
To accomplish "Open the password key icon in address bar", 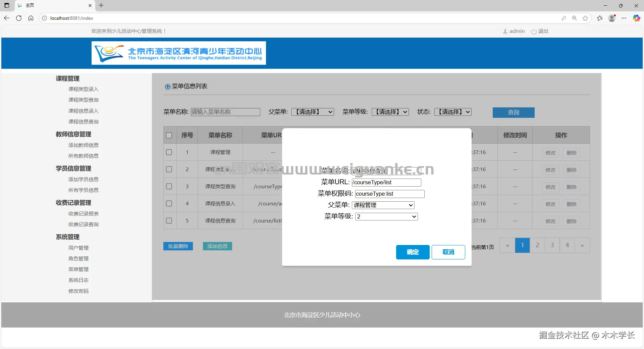I will coord(564,18).
